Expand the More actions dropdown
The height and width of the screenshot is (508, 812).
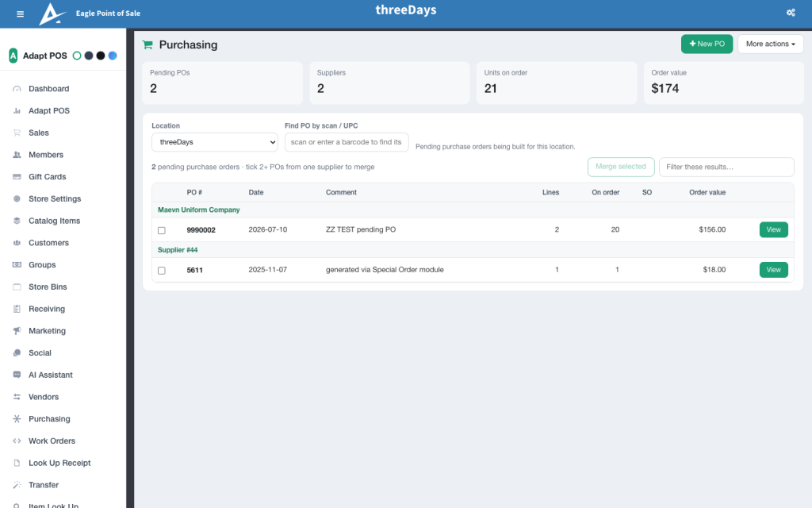click(770, 44)
